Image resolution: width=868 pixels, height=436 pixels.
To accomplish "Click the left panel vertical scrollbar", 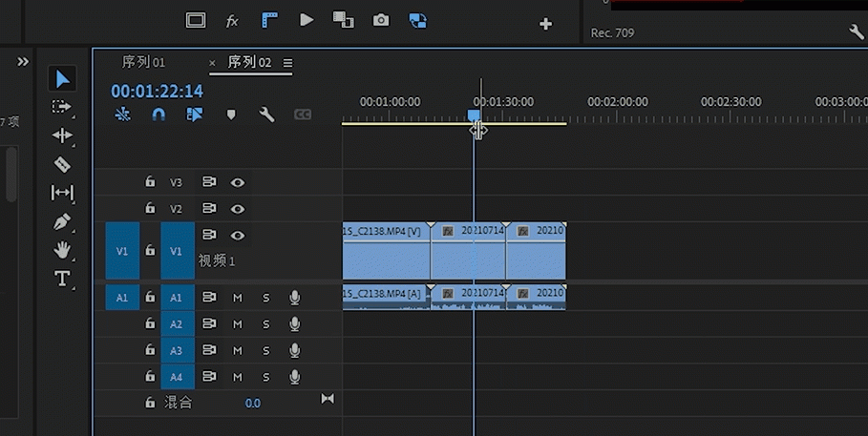I will [x=11, y=175].
